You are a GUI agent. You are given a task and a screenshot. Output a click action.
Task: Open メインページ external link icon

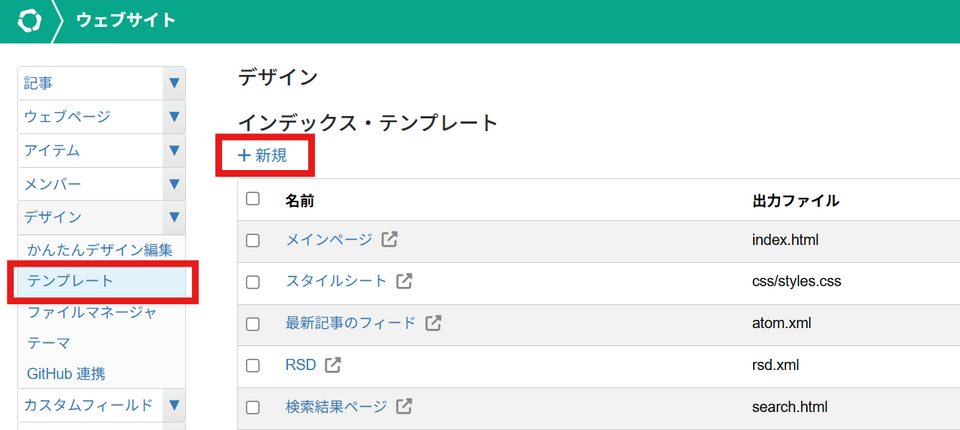(390, 240)
